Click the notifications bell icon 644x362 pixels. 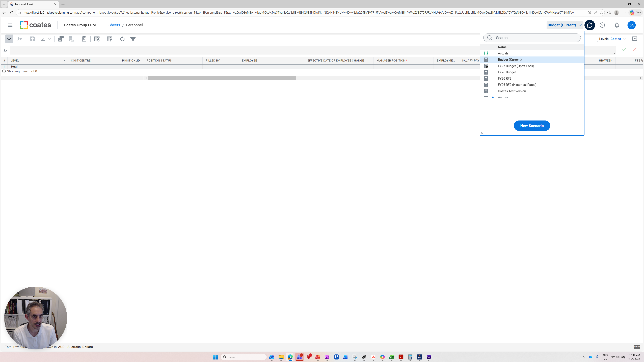617,25
